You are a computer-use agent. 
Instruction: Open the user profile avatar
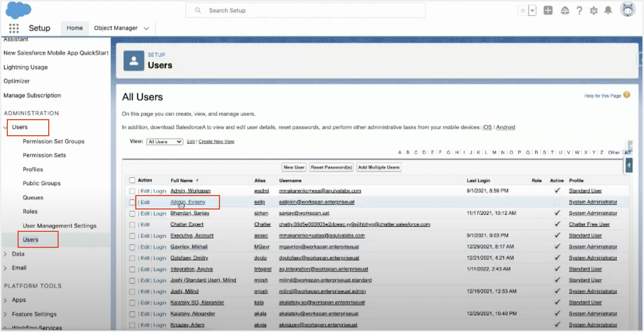click(x=628, y=10)
